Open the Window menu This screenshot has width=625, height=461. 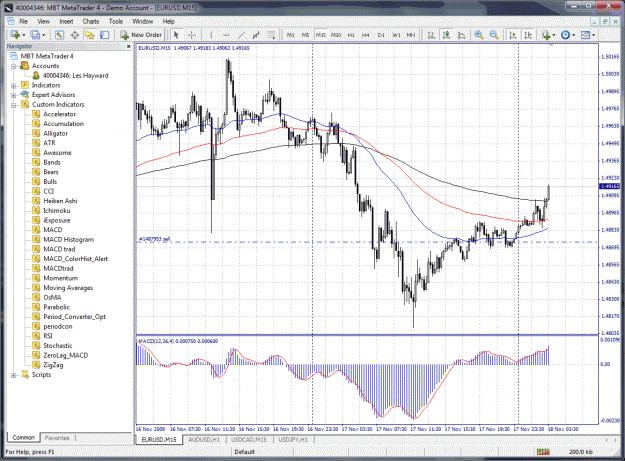point(142,22)
